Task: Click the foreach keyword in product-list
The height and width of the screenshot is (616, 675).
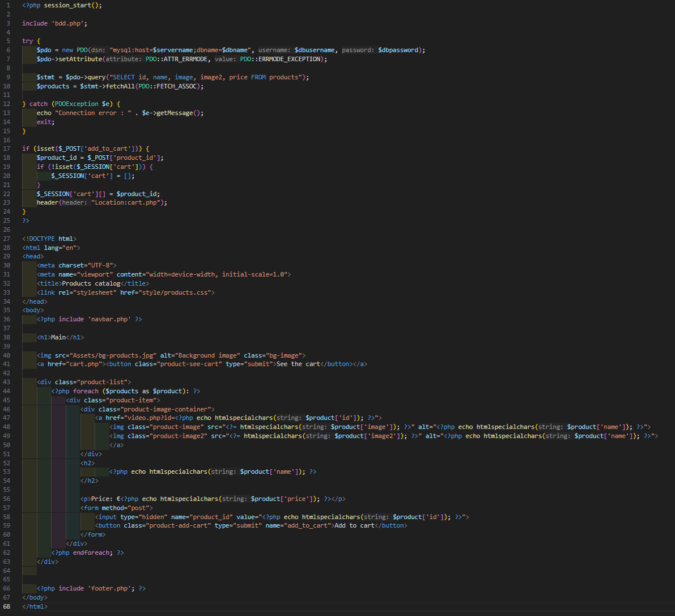Action: (x=86, y=391)
